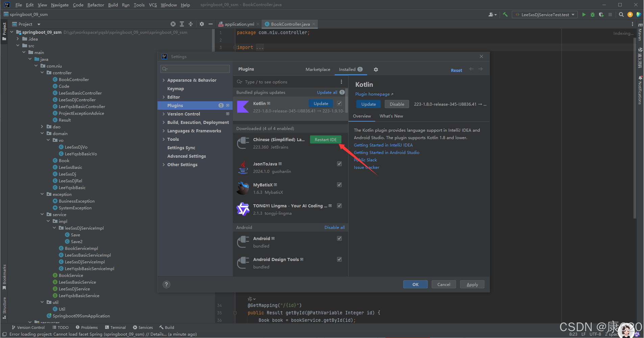
Task: Switch to the Installed plugins tab
Action: click(351, 69)
